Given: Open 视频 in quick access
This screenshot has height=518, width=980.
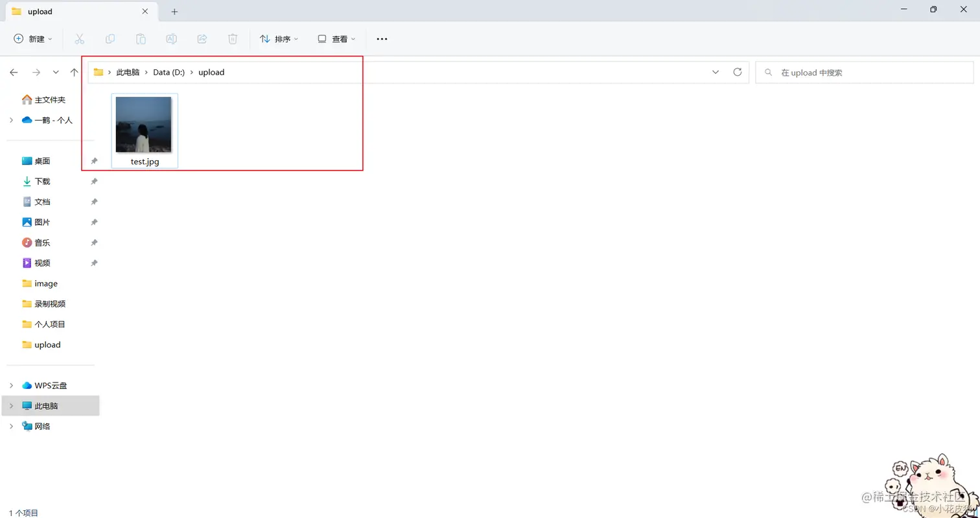Looking at the screenshot, I should click(36, 263).
